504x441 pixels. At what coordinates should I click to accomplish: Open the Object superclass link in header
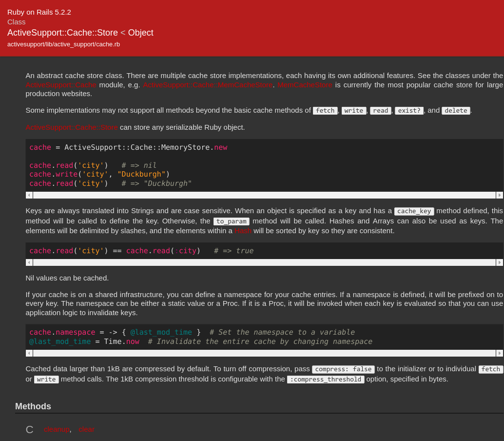[x=140, y=33]
